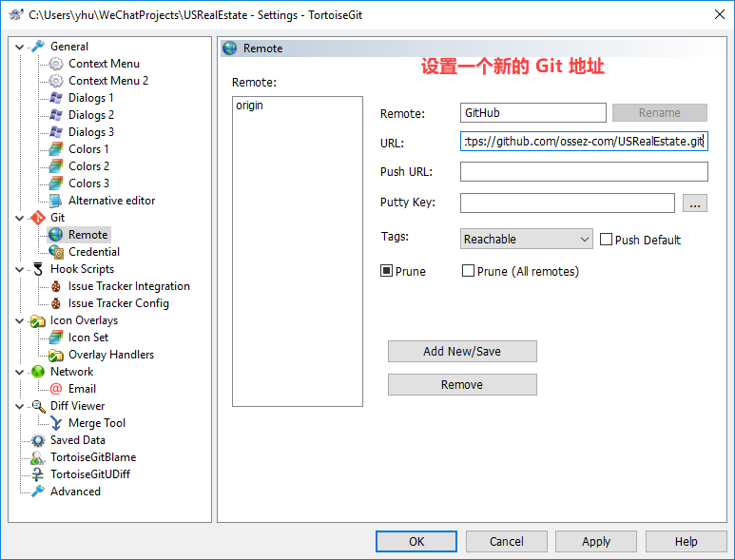Confirm settings with OK button
This screenshot has width=735, height=560.
[x=416, y=542]
